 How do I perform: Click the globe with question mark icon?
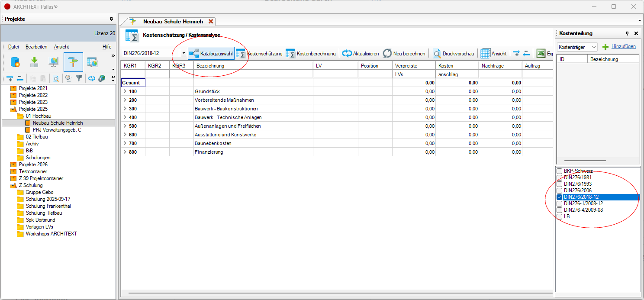pyautogui.click(x=102, y=78)
